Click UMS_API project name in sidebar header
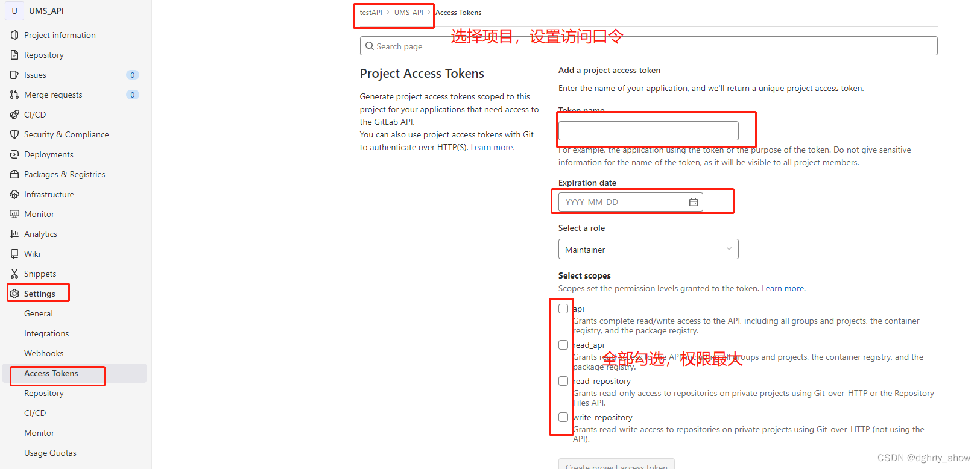 coord(46,11)
